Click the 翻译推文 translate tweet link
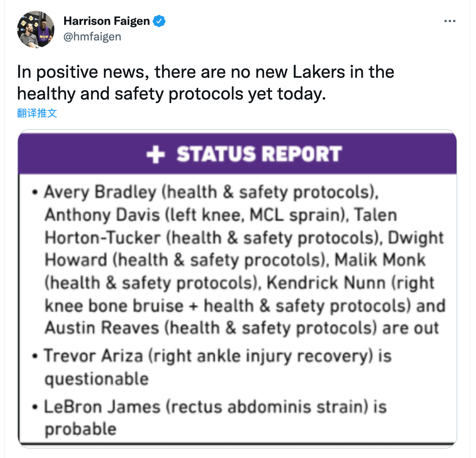 [x=37, y=113]
